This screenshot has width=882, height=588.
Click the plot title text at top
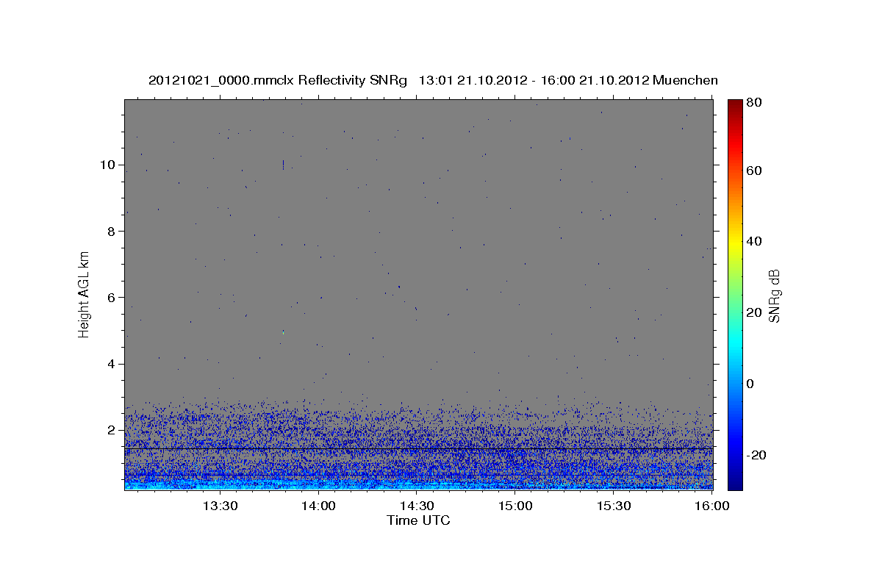[433, 80]
